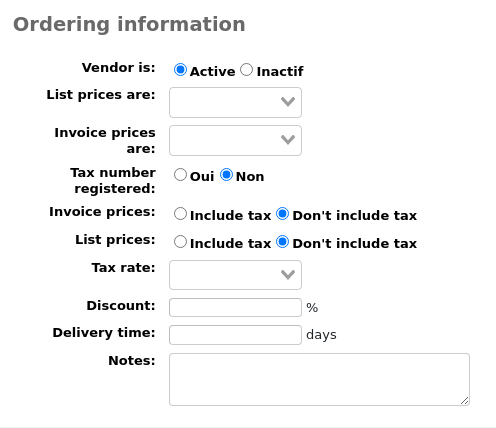This screenshot has height=428, width=496.
Task: Click inside the Notes text area
Action: 319,379
